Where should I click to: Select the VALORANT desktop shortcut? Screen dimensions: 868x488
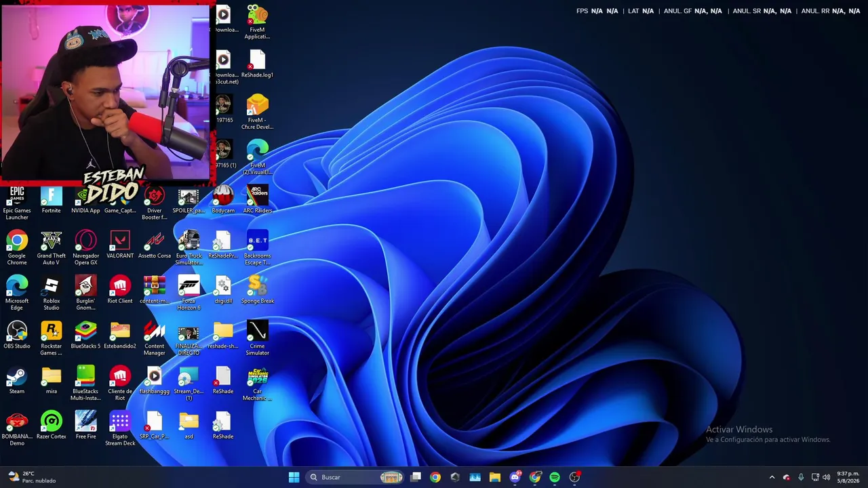tap(120, 245)
